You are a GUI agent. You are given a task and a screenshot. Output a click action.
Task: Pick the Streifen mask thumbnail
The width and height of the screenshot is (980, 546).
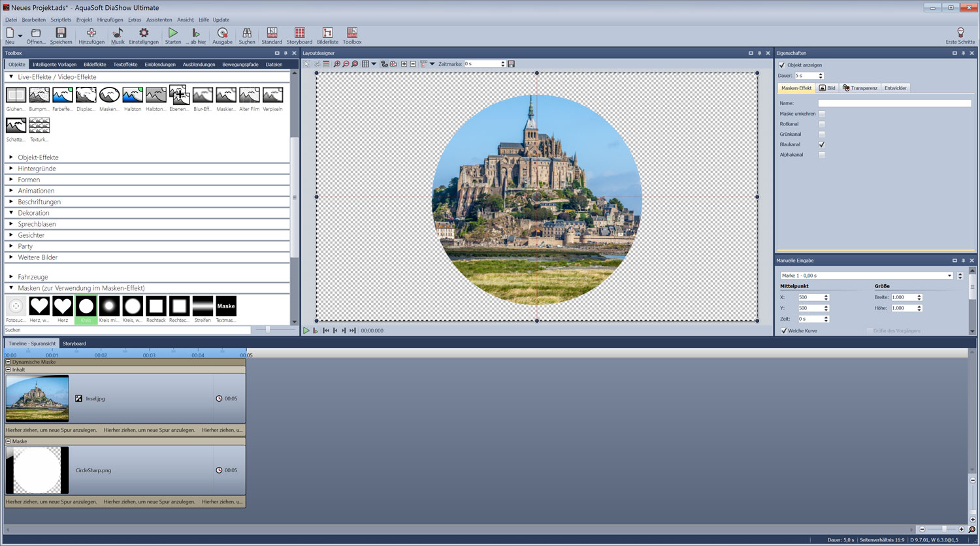[203, 306]
